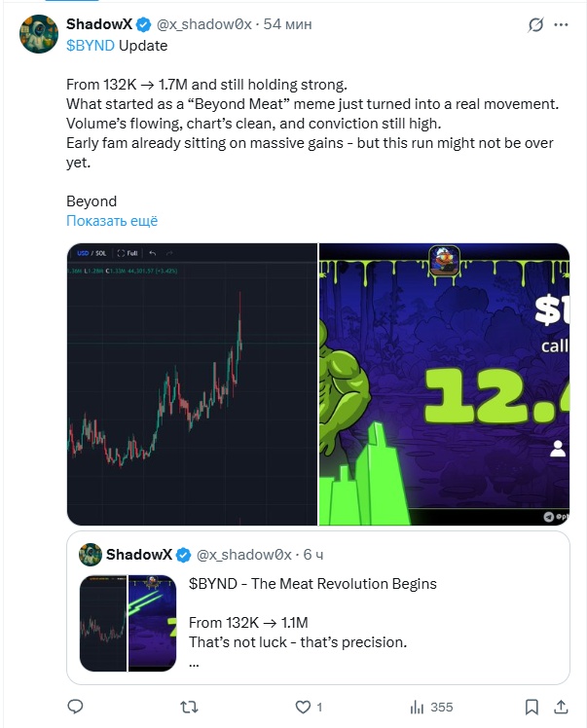Bookmark this ShadowX tweet
The image size is (587, 728).
pos(531,706)
